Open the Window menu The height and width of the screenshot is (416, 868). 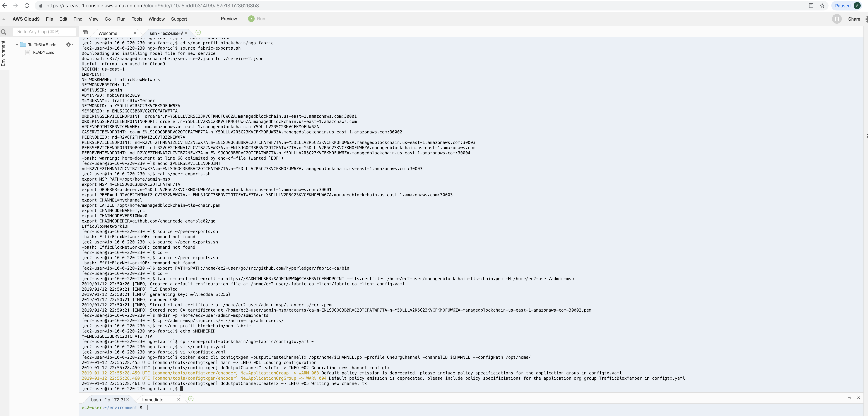156,19
